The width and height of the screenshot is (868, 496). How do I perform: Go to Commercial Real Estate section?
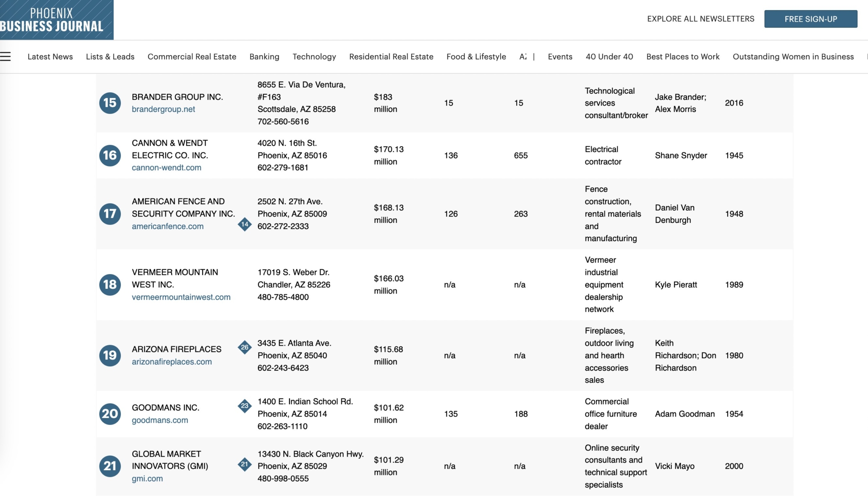[x=192, y=57]
